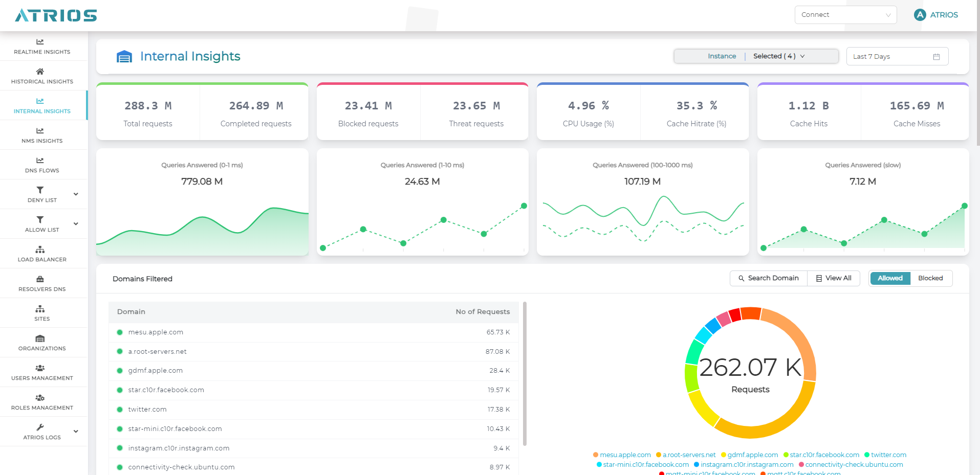Select the DNS Flows chart icon
The image size is (980, 475).
pyautogui.click(x=40, y=161)
